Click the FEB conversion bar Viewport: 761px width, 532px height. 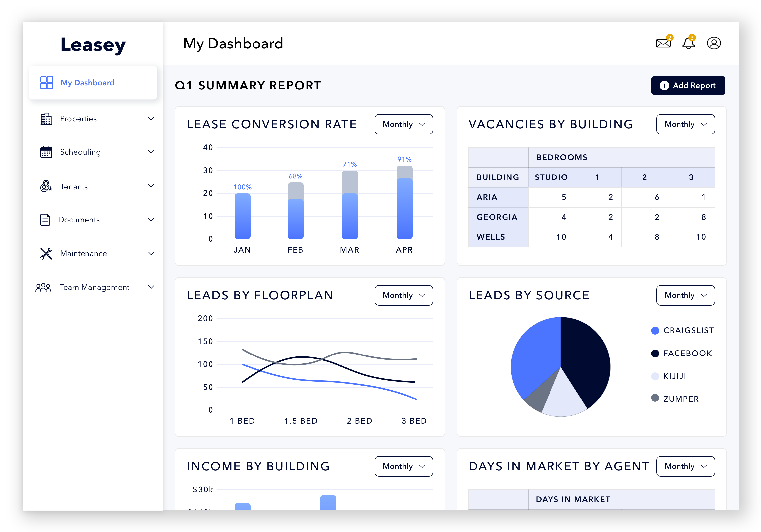[296, 211]
